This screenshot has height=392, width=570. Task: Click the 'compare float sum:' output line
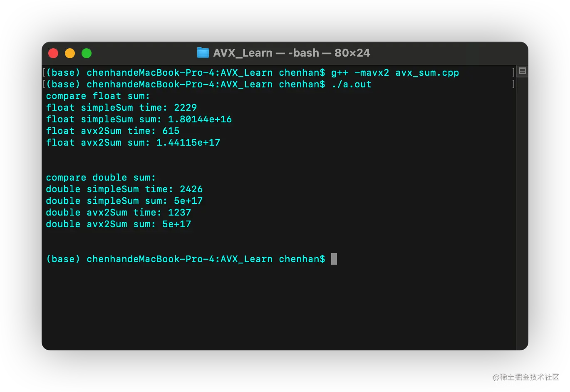pos(98,96)
